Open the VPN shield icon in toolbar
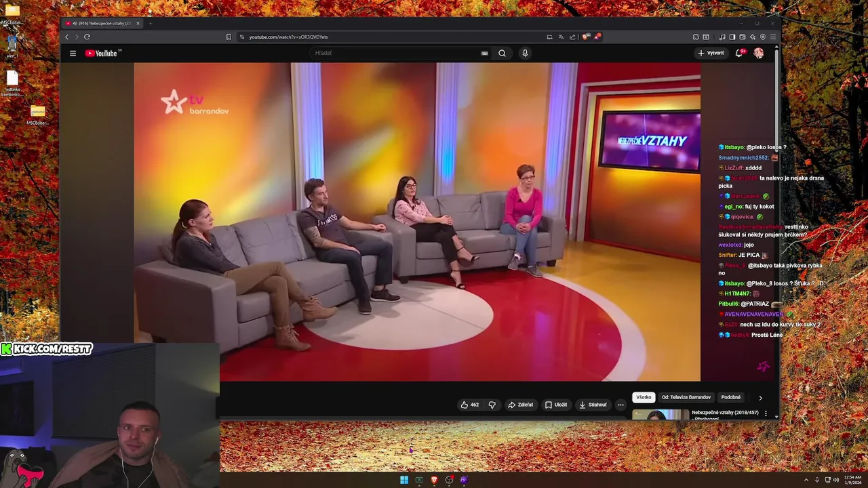This screenshot has height=488, width=868. (763, 37)
